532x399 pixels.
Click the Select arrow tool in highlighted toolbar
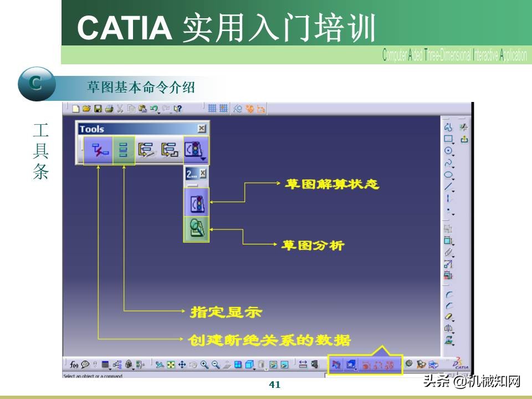point(336,365)
